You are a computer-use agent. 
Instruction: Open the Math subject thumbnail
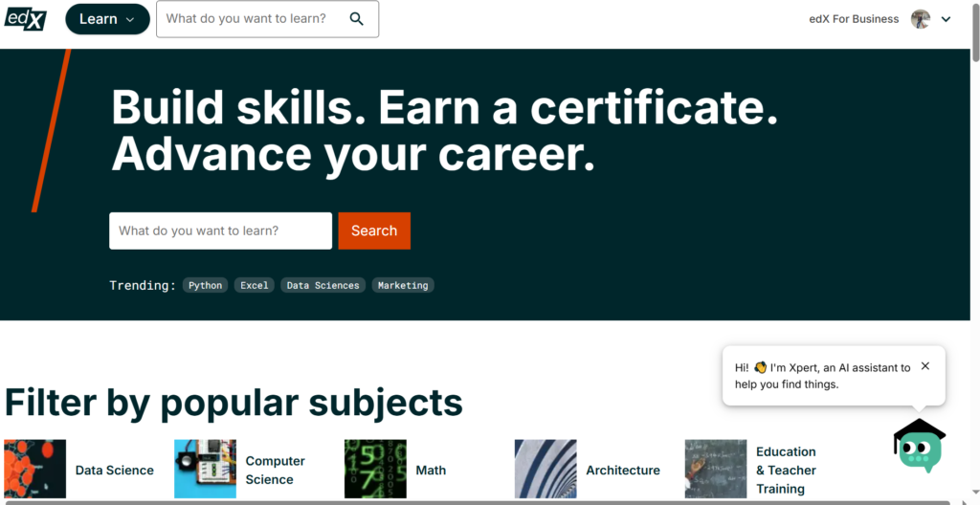(375, 469)
